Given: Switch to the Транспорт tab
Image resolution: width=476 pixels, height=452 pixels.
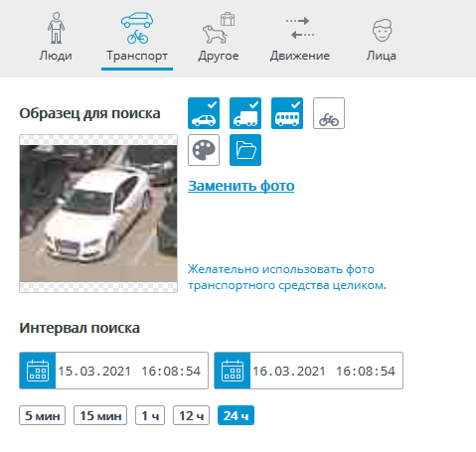Looking at the screenshot, I should [137, 56].
